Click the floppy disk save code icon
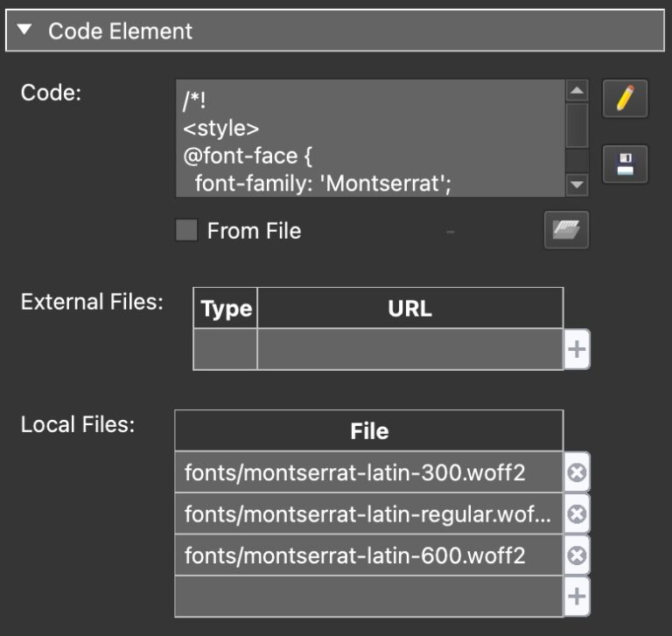Image resolution: width=672 pixels, height=636 pixels. click(625, 164)
